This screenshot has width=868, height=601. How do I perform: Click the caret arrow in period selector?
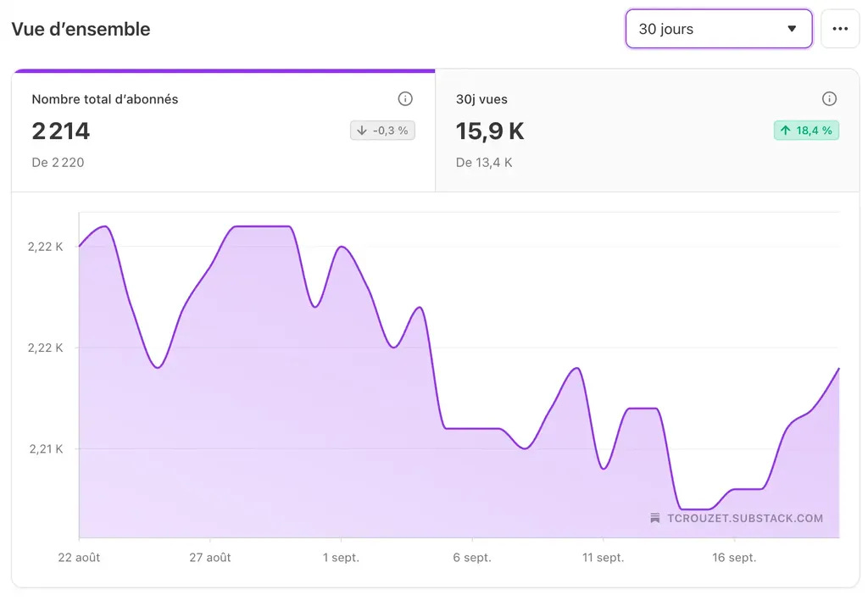point(793,29)
